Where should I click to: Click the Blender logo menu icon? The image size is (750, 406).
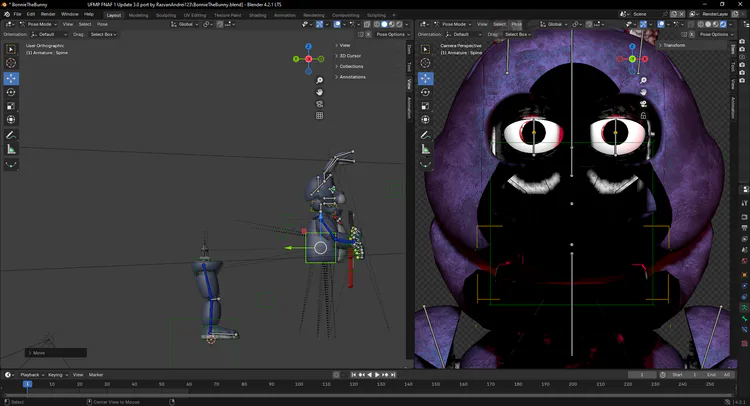click(x=6, y=14)
